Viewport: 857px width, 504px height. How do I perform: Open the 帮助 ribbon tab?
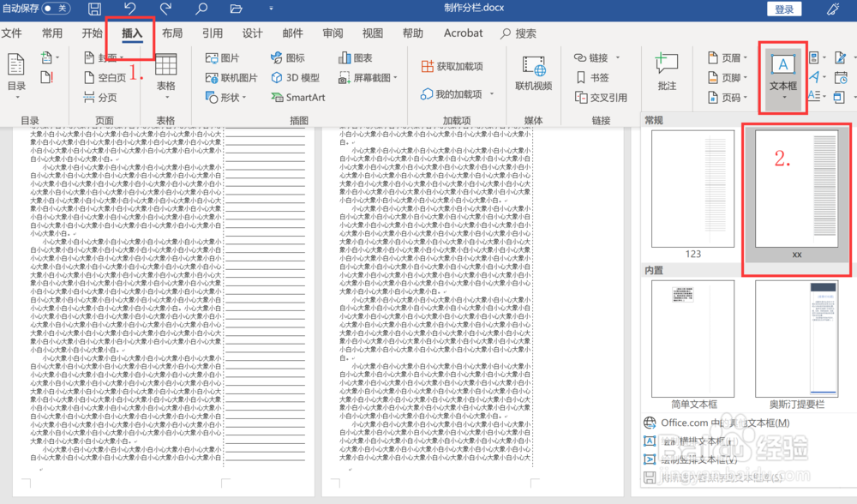413,33
